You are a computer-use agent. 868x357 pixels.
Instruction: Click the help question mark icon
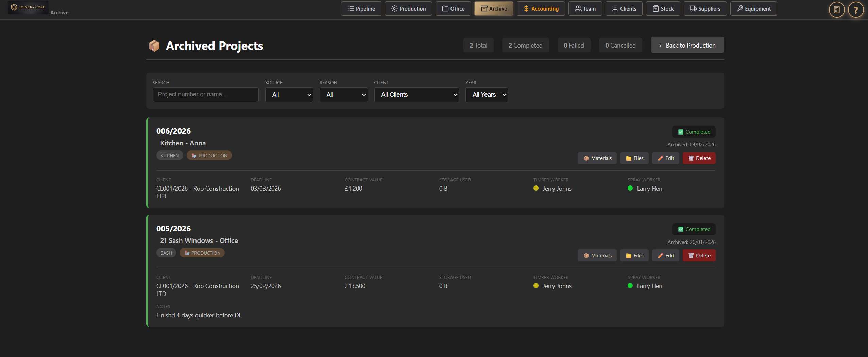click(x=855, y=10)
